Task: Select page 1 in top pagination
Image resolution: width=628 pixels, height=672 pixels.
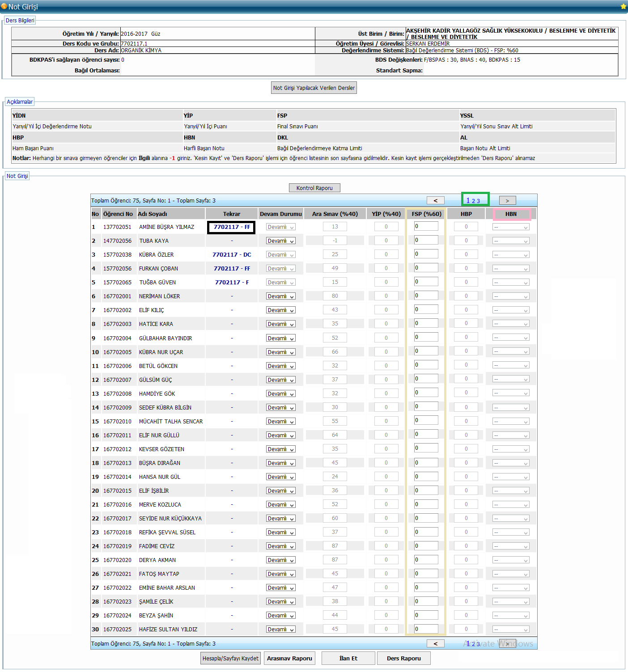Action: pos(468,201)
